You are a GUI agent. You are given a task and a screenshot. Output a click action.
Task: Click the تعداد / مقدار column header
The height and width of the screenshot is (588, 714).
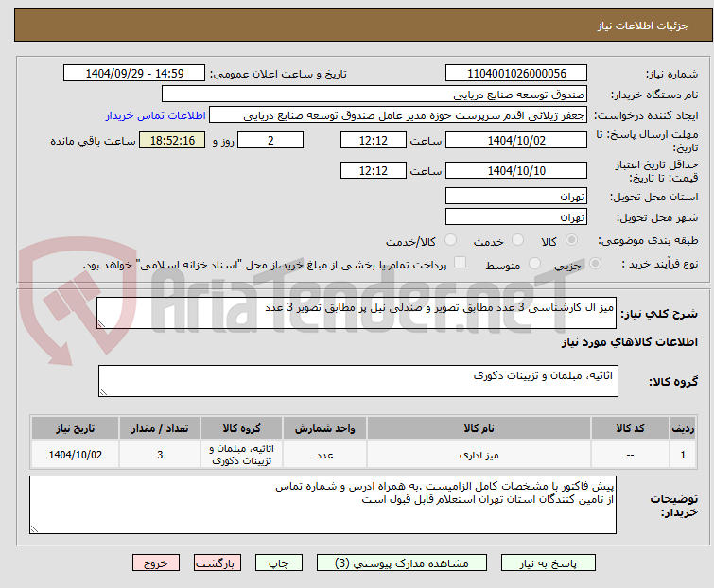(160, 428)
